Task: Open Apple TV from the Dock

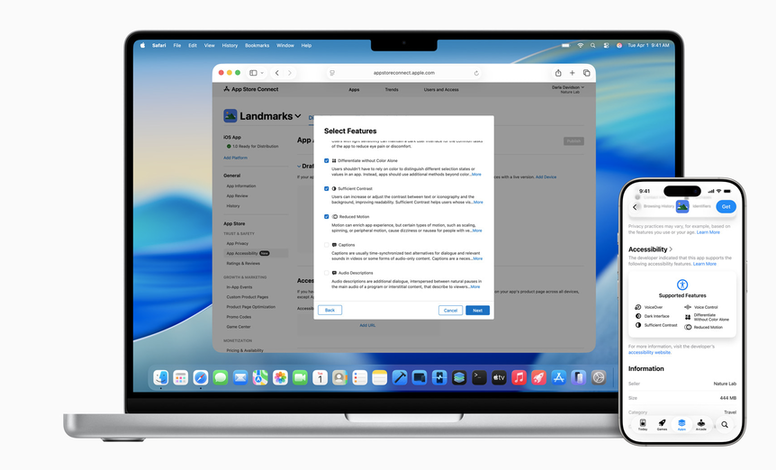Action: (499, 378)
